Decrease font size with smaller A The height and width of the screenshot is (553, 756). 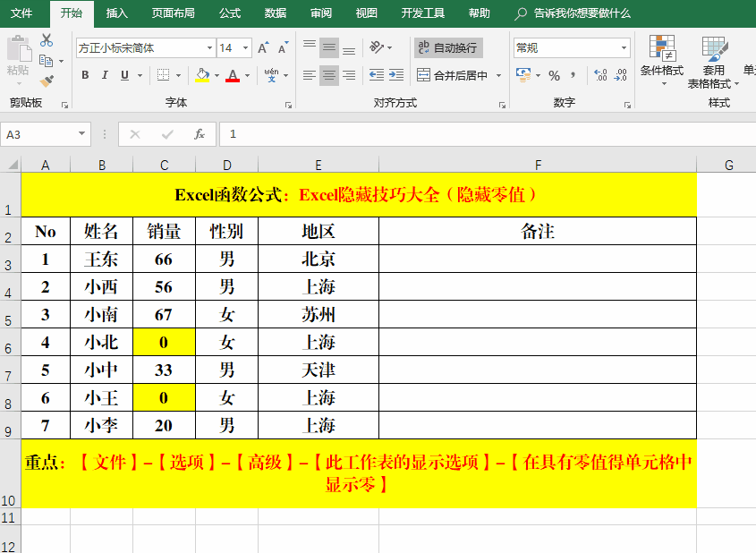point(283,47)
